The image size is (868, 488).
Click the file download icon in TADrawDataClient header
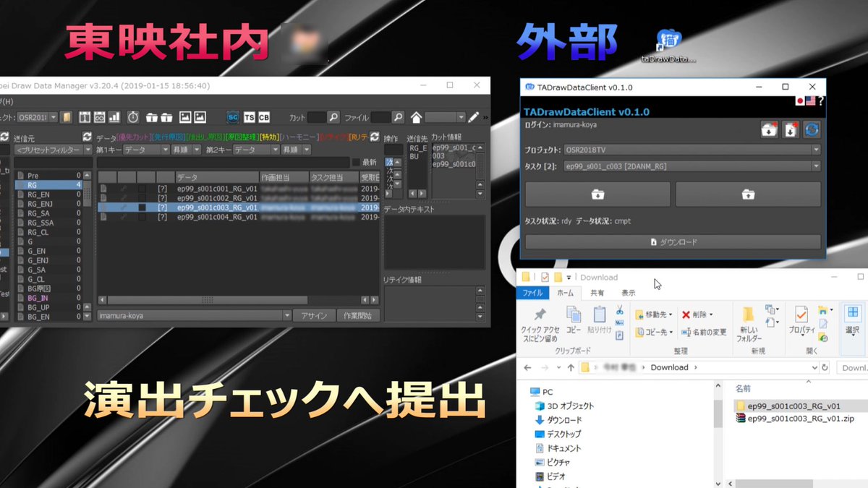[790, 129]
